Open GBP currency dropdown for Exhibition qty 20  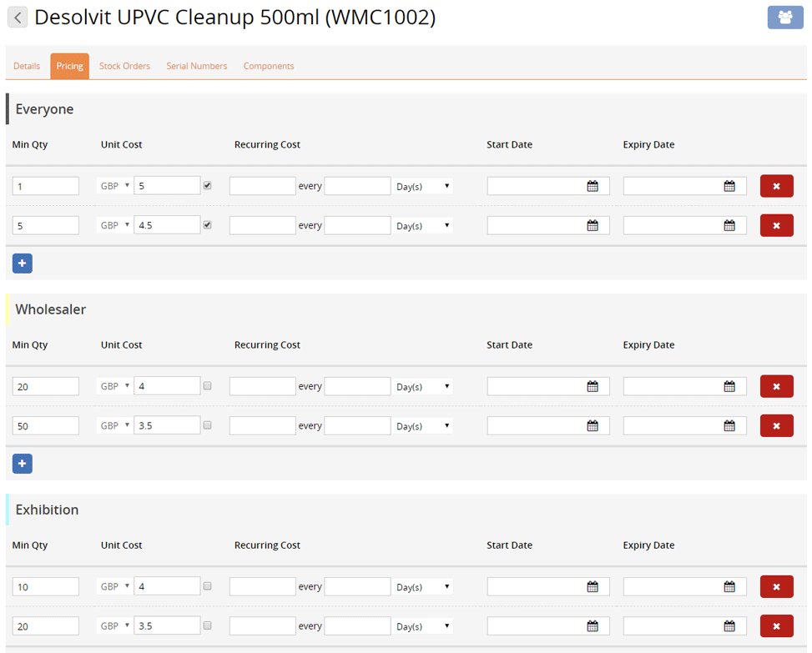click(x=114, y=625)
